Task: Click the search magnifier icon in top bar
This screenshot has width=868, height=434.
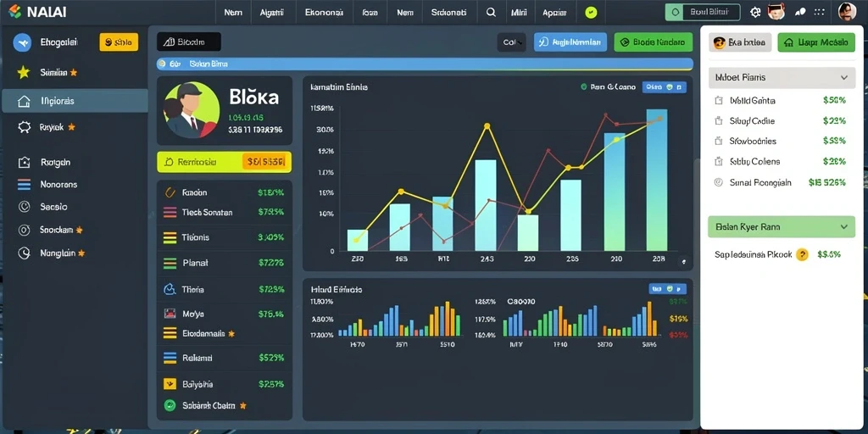Action: pyautogui.click(x=491, y=12)
